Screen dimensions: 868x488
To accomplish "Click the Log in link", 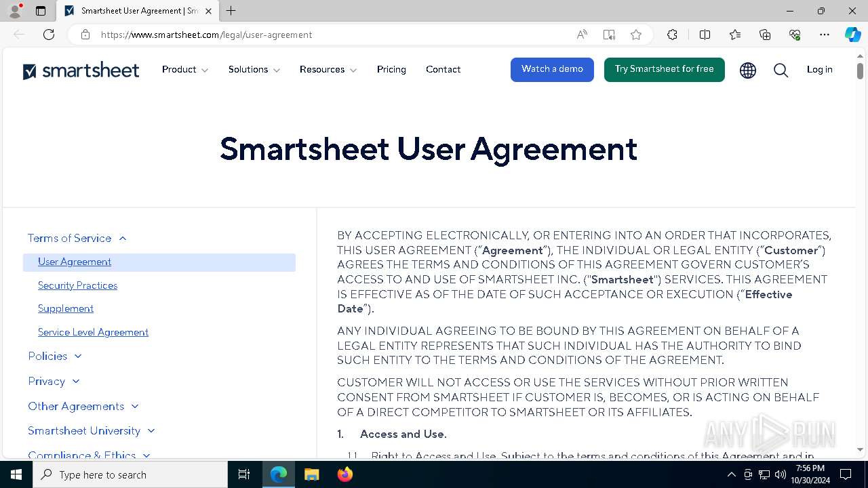I will point(819,69).
